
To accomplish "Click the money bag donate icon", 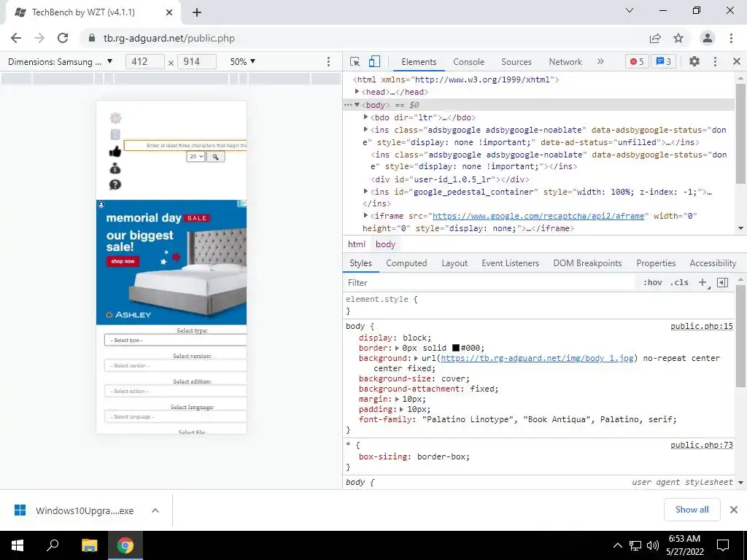I will coord(115,168).
